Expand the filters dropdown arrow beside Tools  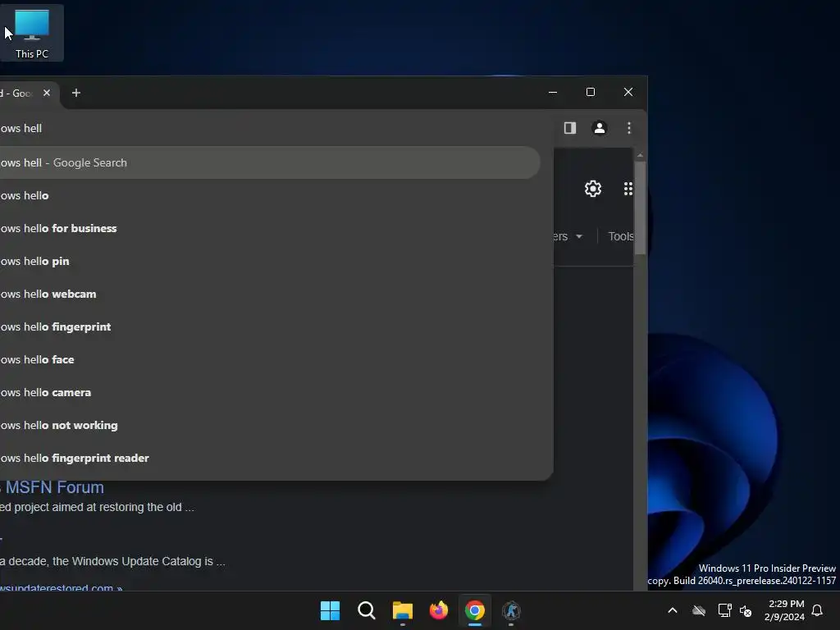579,236
